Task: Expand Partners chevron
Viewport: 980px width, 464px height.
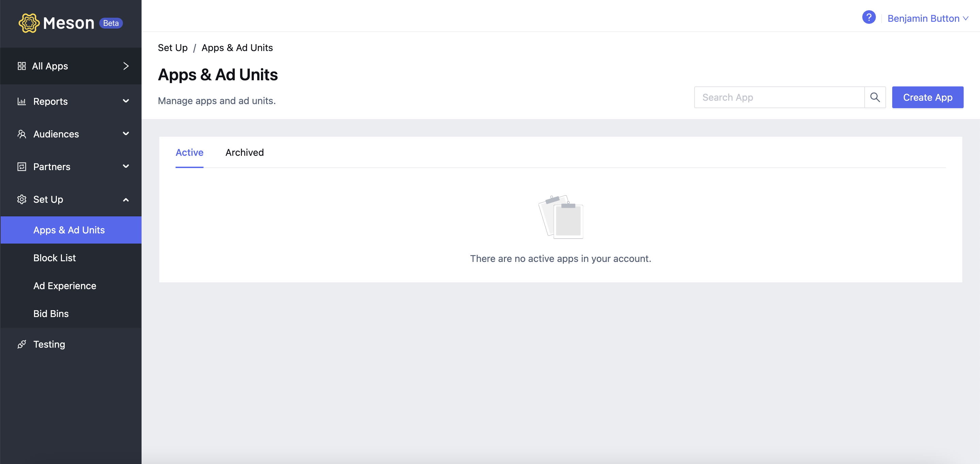Action: tap(126, 167)
